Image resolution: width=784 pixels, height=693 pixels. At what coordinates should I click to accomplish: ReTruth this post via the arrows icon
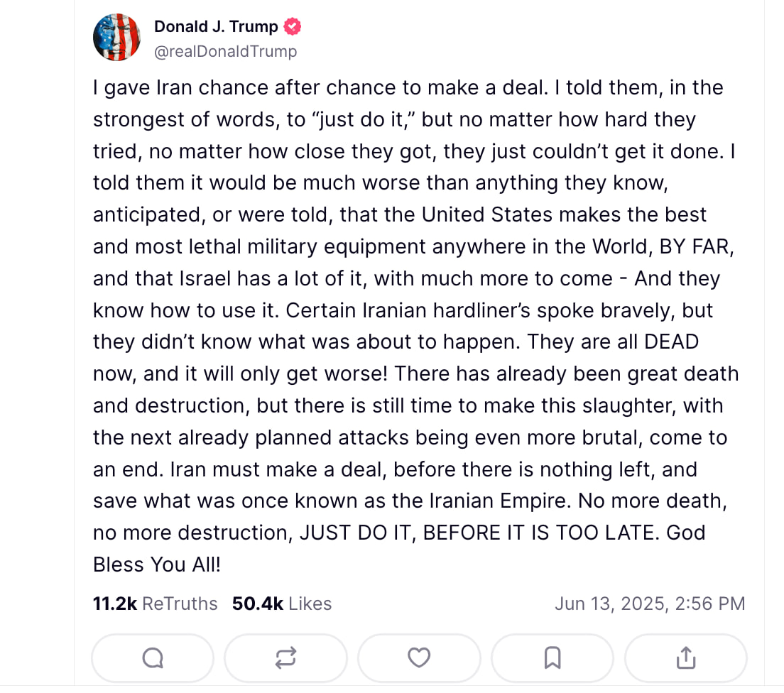(x=285, y=658)
